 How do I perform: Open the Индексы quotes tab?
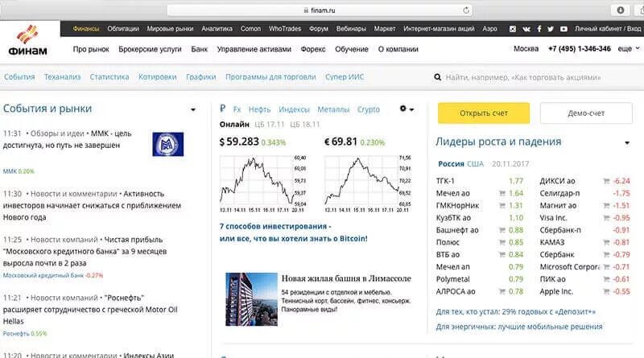pyautogui.click(x=294, y=109)
